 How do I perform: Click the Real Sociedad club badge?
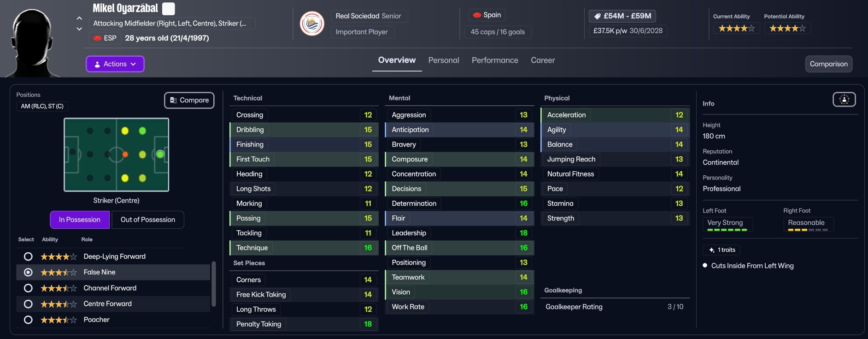tap(312, 24)
